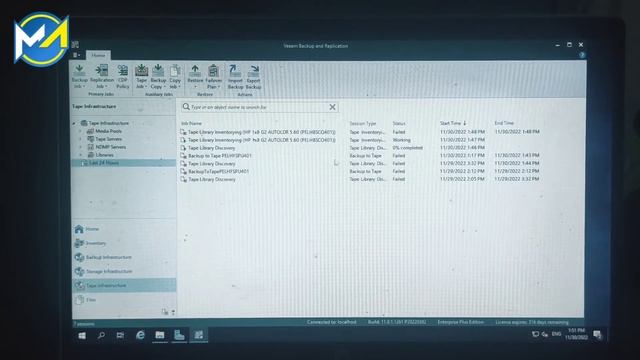Image resolution: width=640 pixels, height=360 pixels.
Task: Open the Windows Start menu
Action: coord(82,336)
